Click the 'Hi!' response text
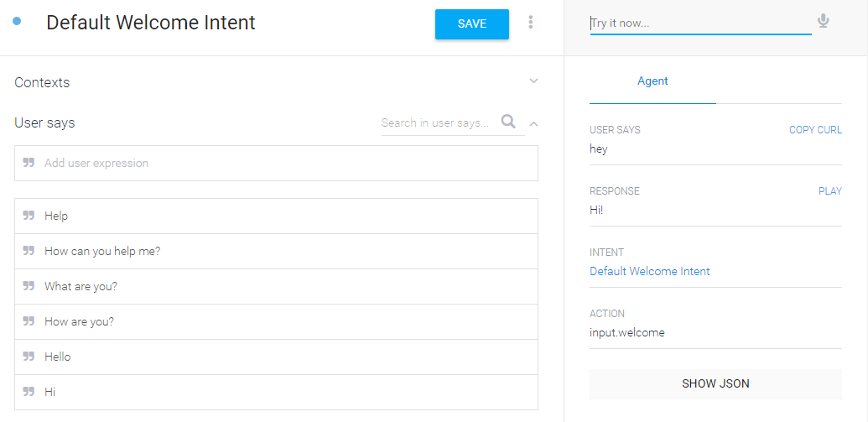Screen dimensions: 868x422 click(596, 211)
